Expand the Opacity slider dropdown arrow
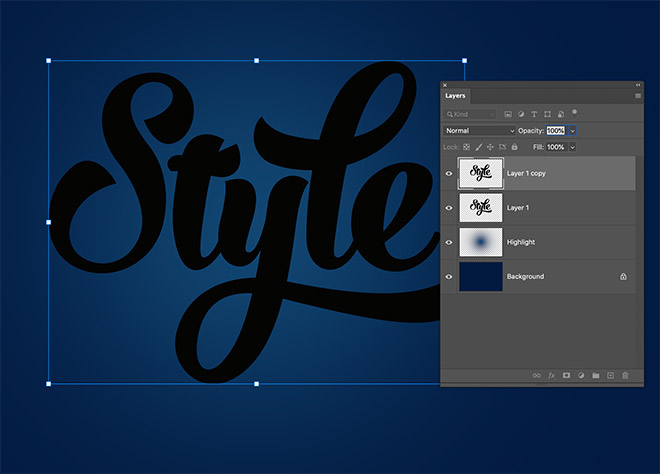The height and width of the screenshot is (474, 660). [x=573, y=131]
